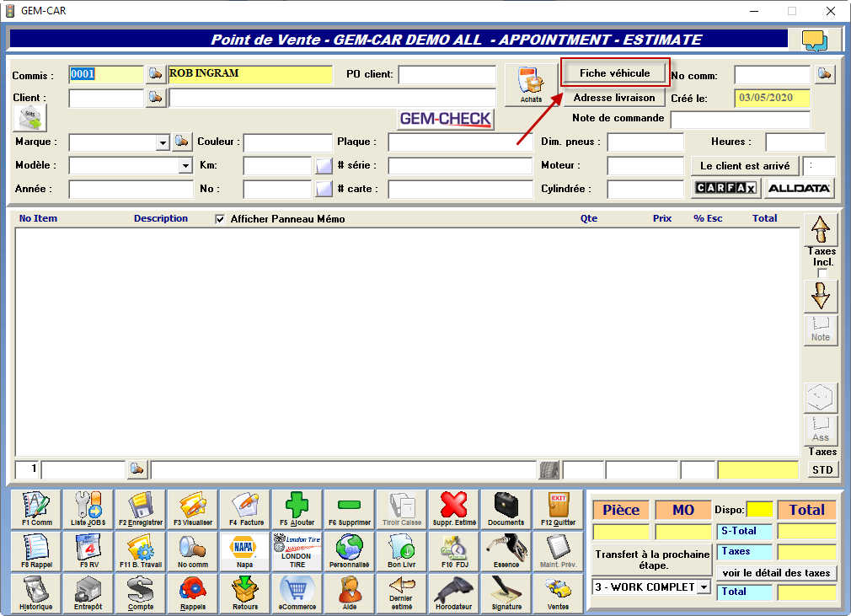851x616 pixels.
Task: Exit using F12 Quitter icon
Action: (x=558, y=509)
